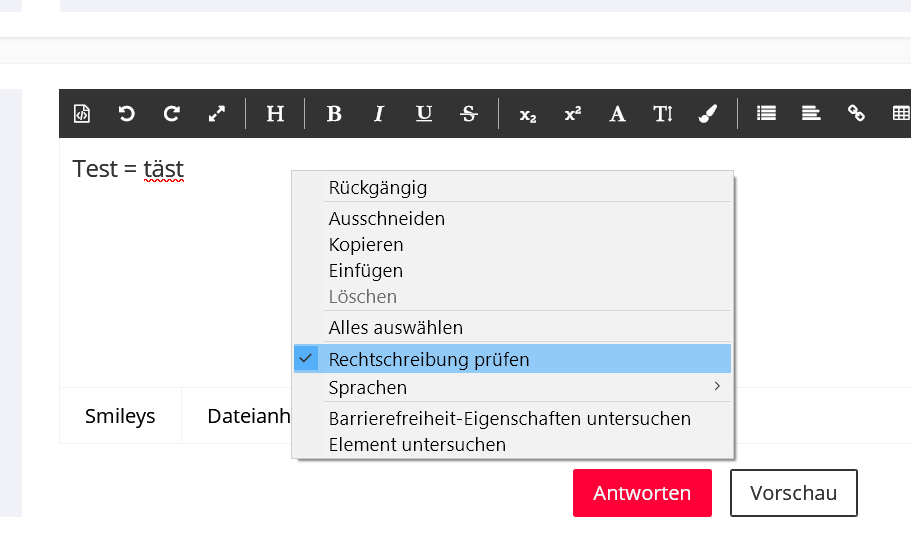Insert a table using the table icon

900,114
